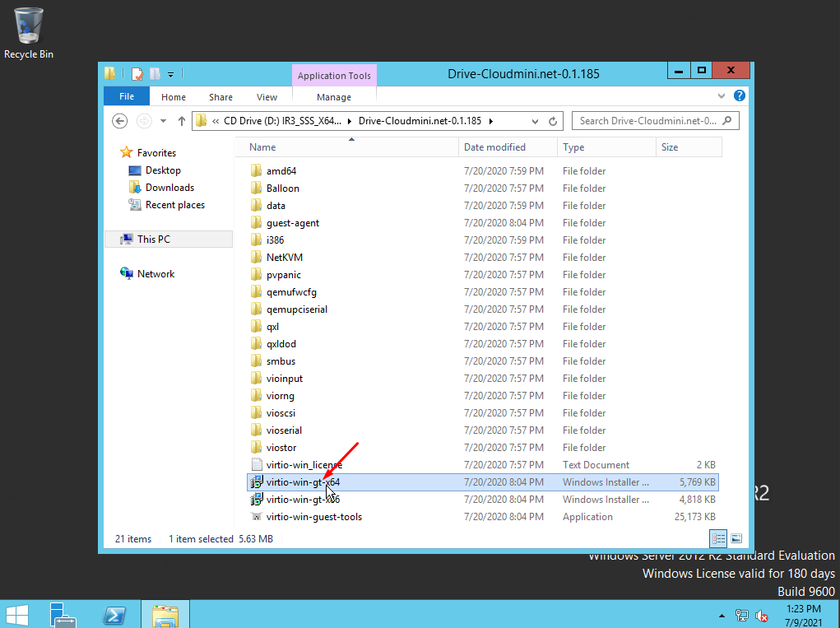Select the qxl folder icon
The width and height of the screenshot is (840, 628).
click(257, 326)
